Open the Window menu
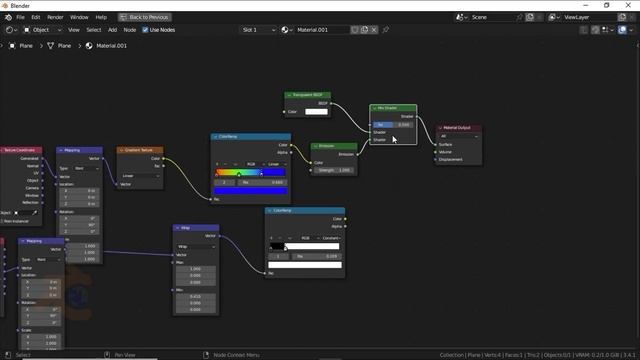The height and width of the screenshot is (360, 640). pyautogui.click(x=79, y=17)
